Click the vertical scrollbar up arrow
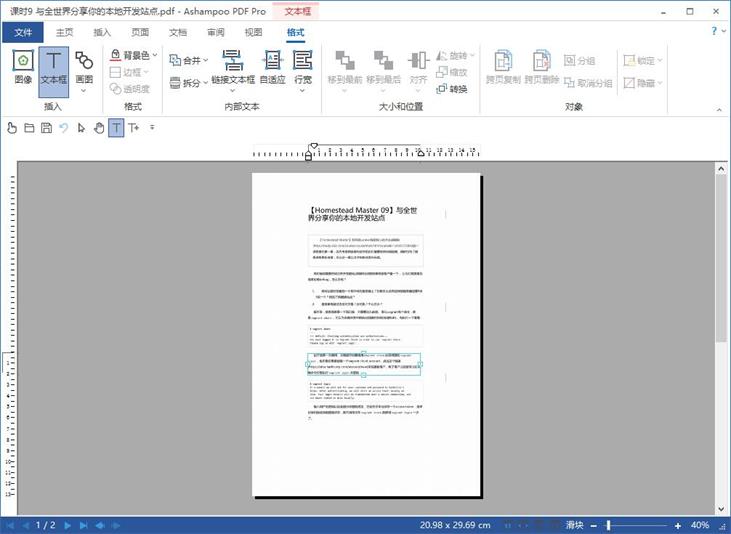This screenshot has height=534, width=731. pyautogui.click(x=721, y=169)
